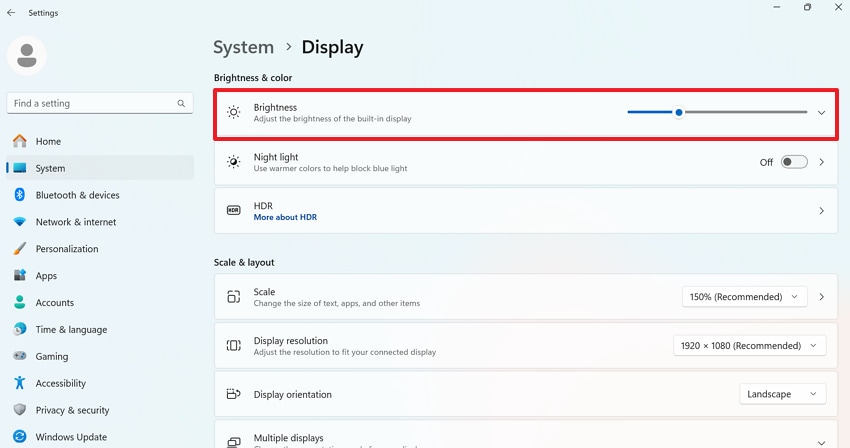This screenshot has width=850, height=448.
Task: Click the Multiple displays icon
Action: tap(234, 442)
